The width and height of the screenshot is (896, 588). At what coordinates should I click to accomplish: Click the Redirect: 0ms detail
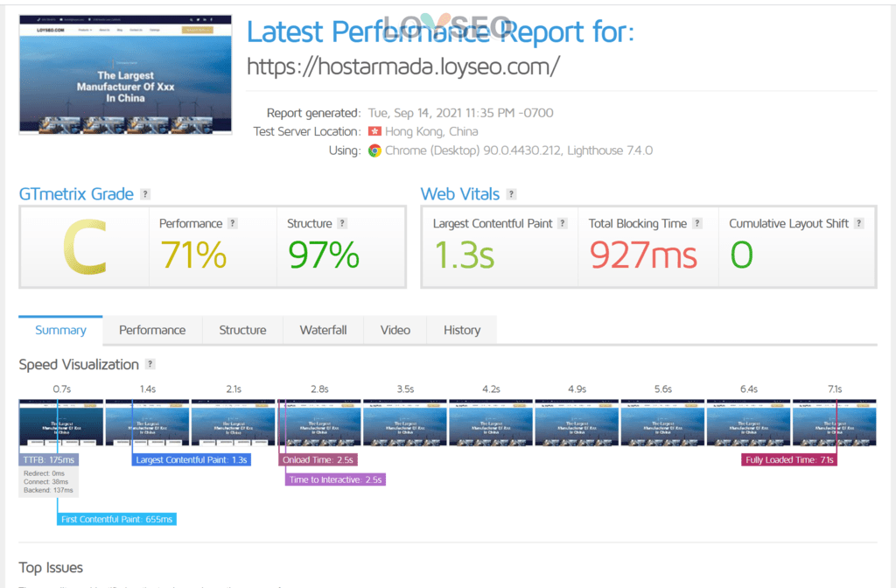click(44, 473)
